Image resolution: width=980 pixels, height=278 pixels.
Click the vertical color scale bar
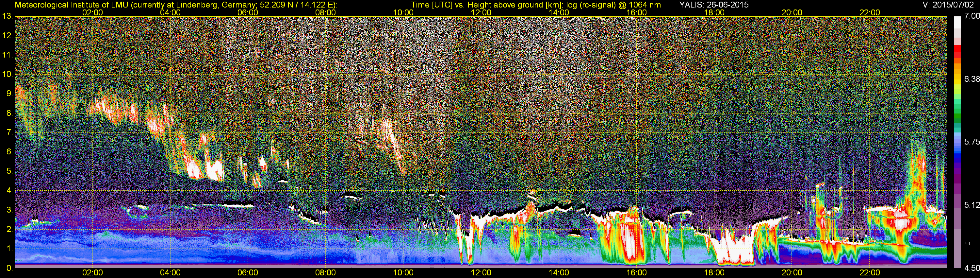click(957, 142)
